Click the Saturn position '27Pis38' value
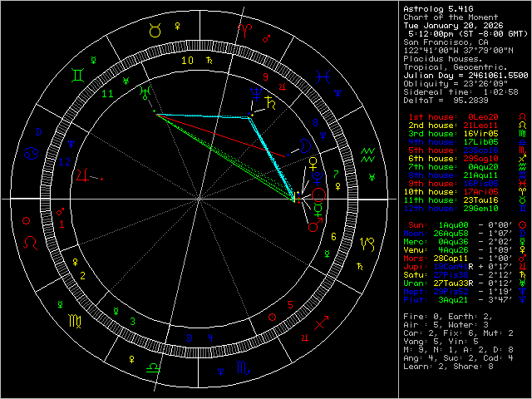532x399 pixels. coord(451,275)
